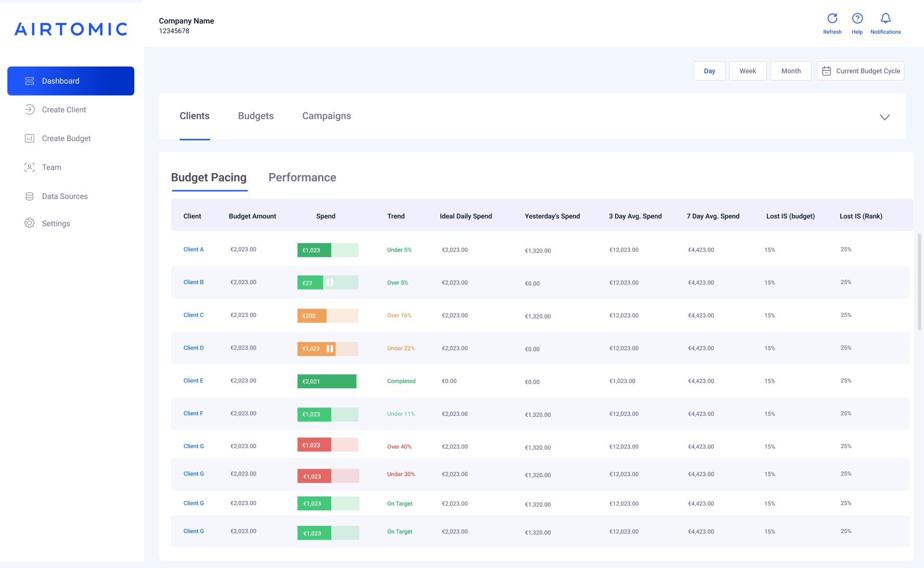Click the vertical scrollbar on the right
The width and height of the screenshot is (924, 568).
coord(919,282)
